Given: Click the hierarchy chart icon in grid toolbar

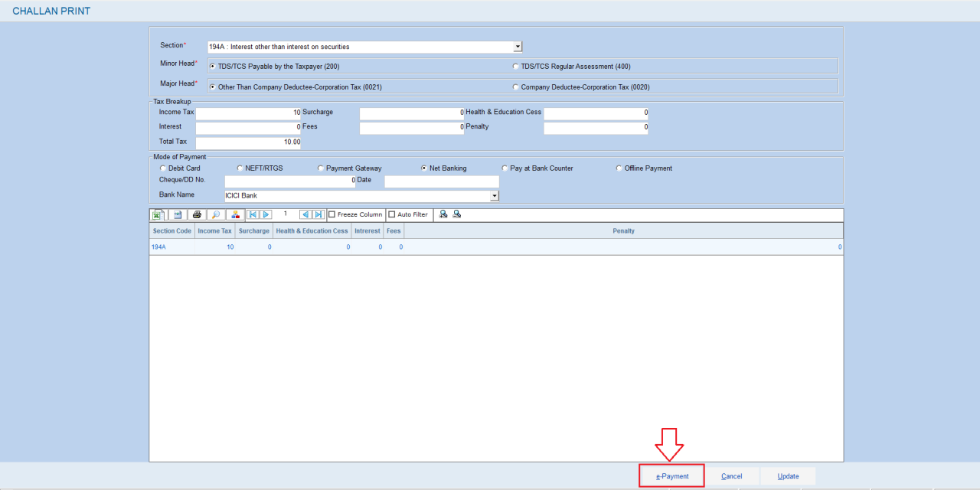Looking at the screenshot, I should [x=236, y=215].
